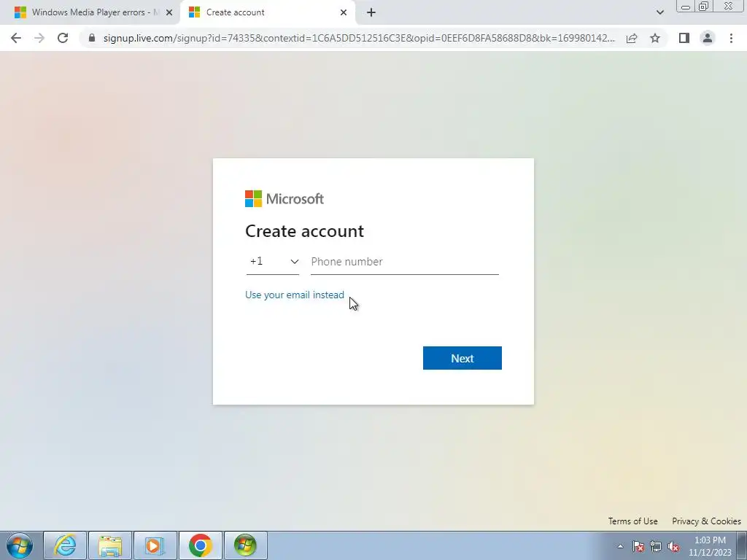
Task: Click the Show desktop strip
Action: pos(742,545)
